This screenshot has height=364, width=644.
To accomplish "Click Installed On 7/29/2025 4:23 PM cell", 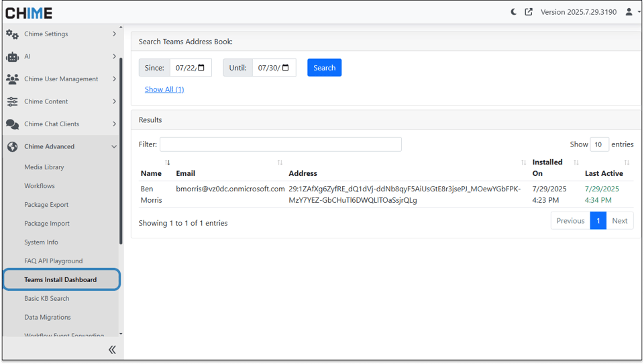I will (549, 195).
